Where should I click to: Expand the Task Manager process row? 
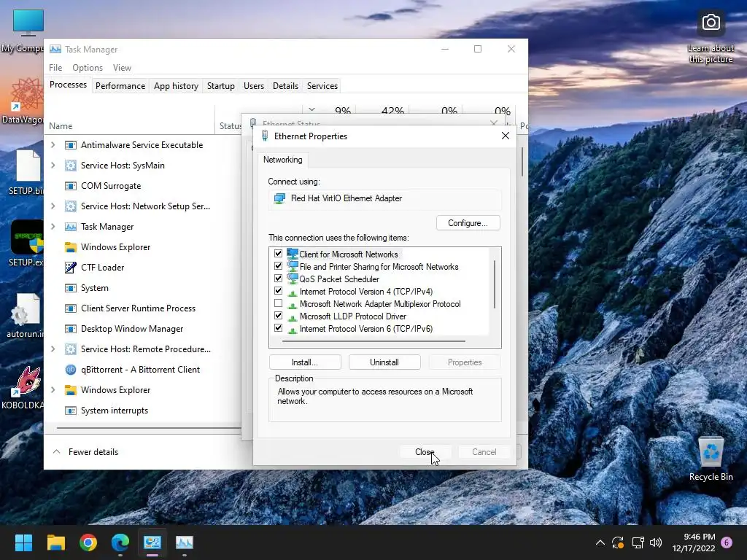tap(53, 227)
